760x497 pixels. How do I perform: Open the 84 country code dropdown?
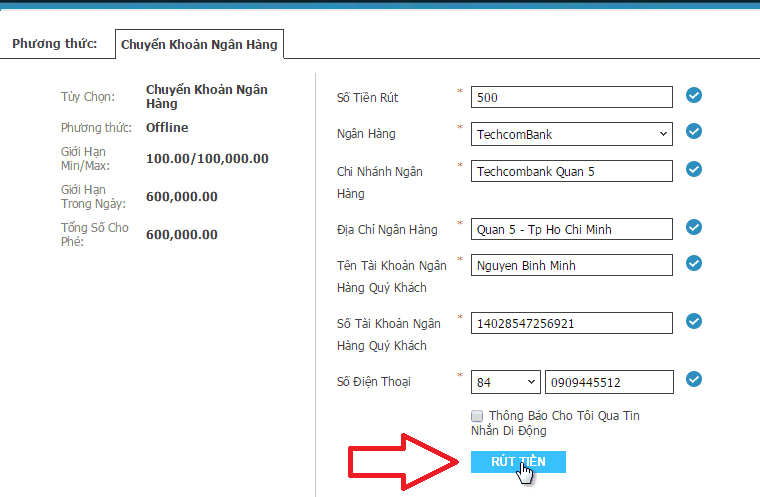tap(506, 382)
